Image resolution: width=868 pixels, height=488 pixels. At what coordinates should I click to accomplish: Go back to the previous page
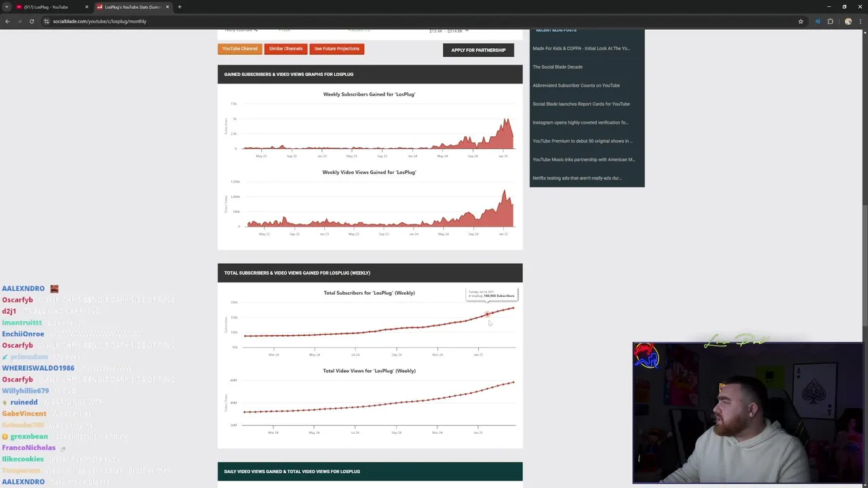coord(7,21)
